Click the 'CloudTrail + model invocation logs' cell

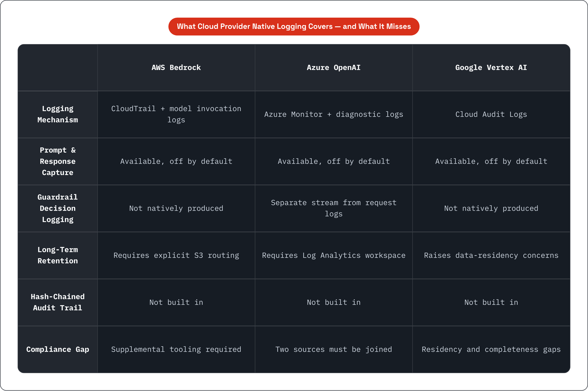pos(176,114)
